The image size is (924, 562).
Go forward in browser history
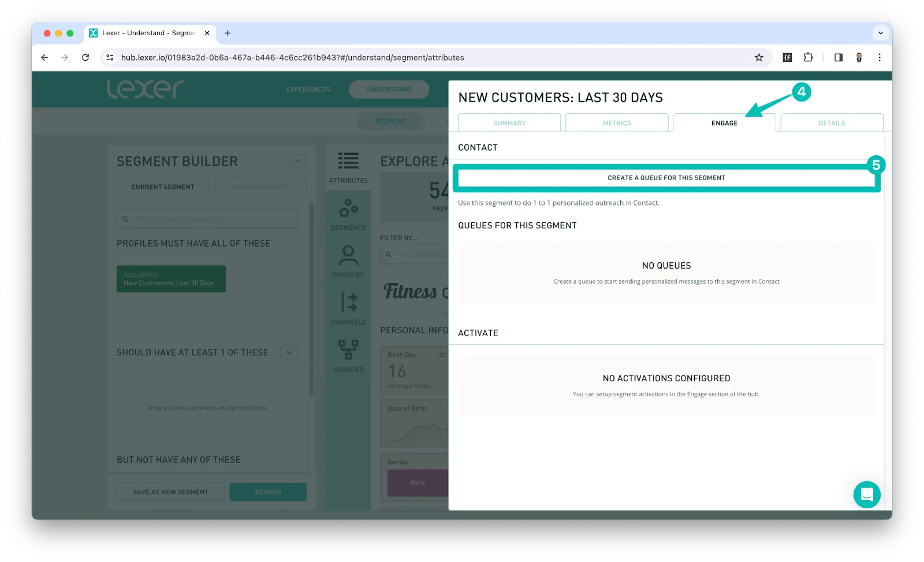point(65,57)
